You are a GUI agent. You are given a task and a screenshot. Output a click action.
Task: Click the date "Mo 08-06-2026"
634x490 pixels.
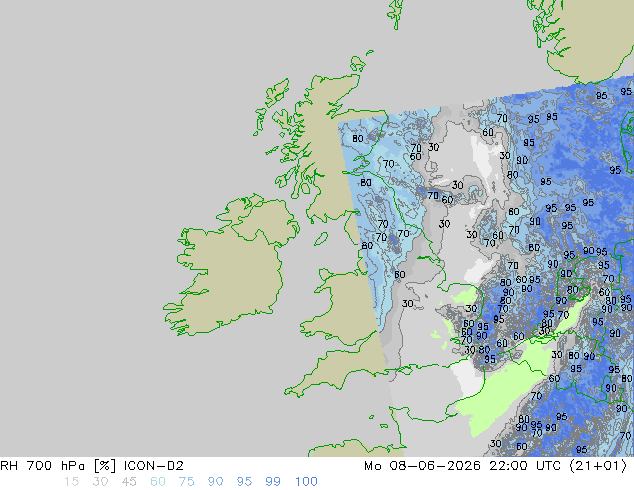click(x=422, y=466)
